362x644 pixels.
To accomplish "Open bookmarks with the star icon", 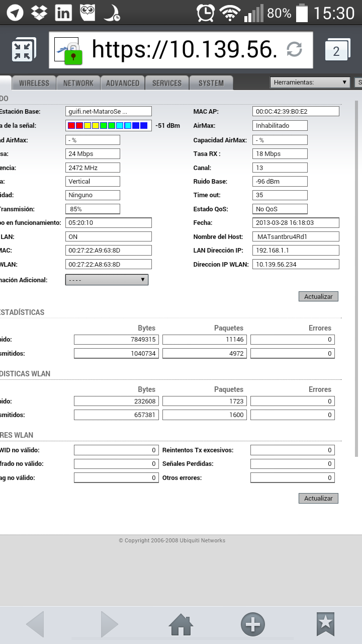I will tap(325, 625).
